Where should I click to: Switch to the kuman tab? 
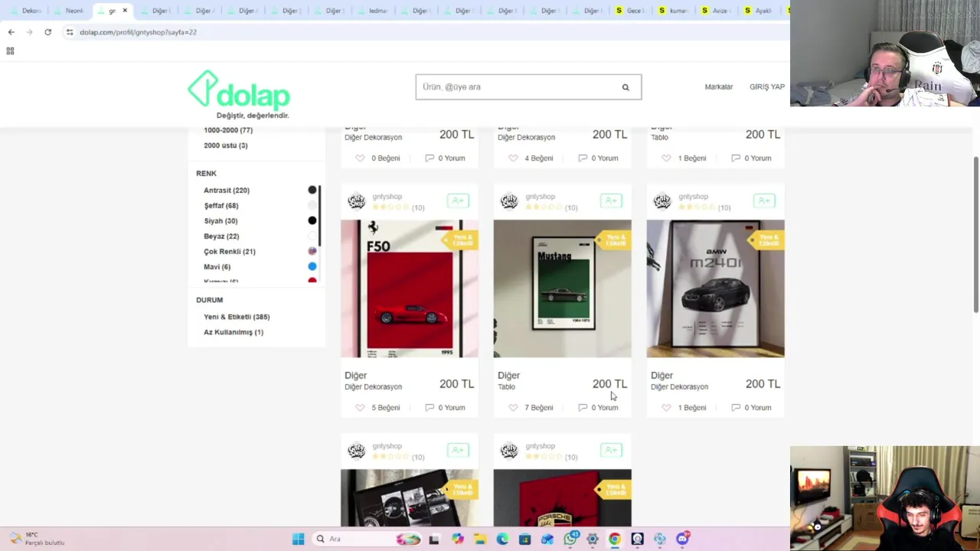pos(674,11)
